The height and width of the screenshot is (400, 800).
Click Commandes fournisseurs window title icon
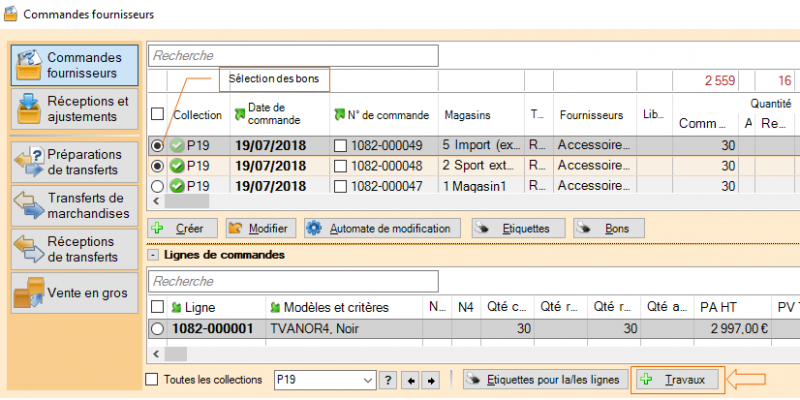(11, 14)
